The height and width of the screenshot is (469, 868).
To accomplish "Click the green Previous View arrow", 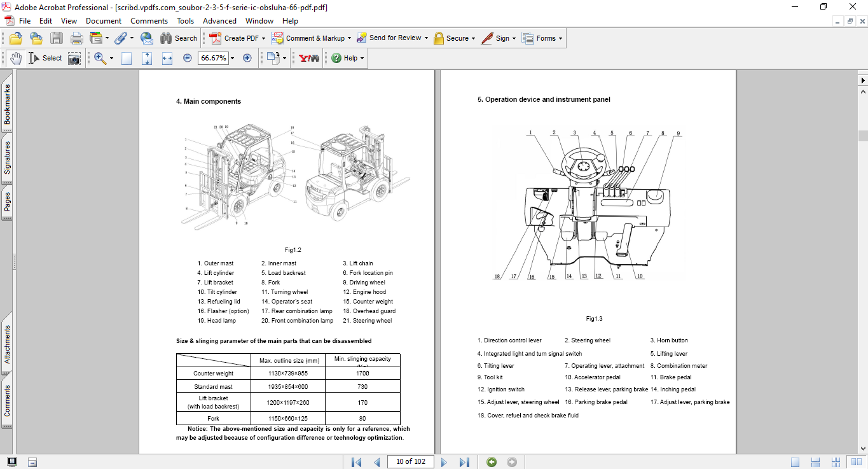I will [492, 462].
